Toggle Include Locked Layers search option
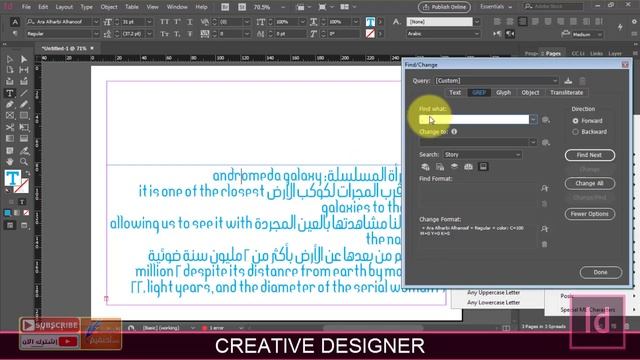 click(x=425, y=167)
